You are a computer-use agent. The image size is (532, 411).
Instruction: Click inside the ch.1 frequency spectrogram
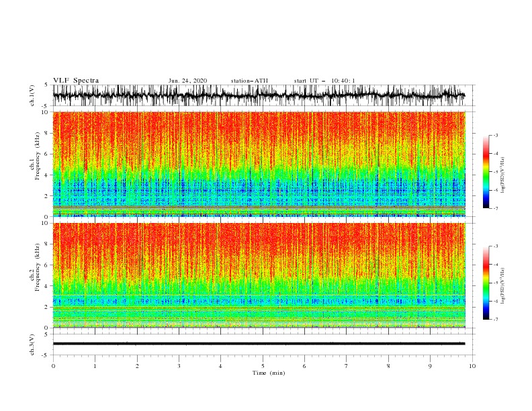point(259,164)
